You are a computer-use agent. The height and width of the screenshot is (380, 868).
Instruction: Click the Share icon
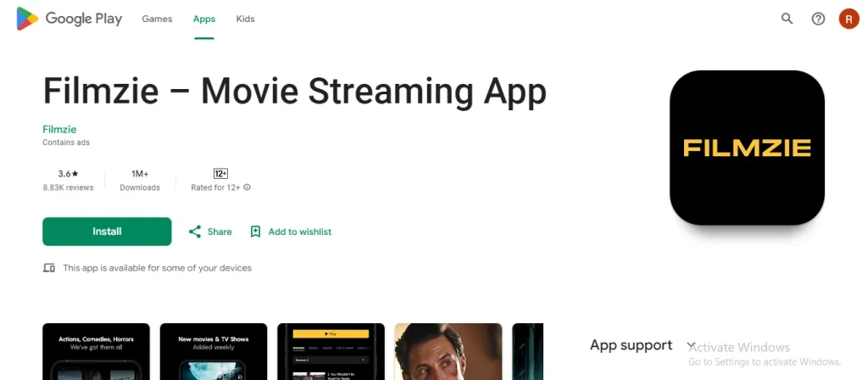194,232
